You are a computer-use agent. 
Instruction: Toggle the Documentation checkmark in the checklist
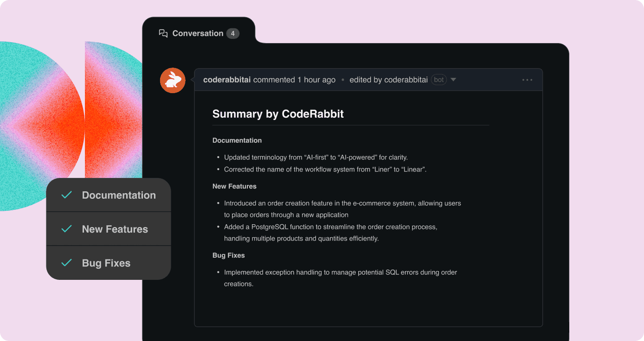point(67,195)
